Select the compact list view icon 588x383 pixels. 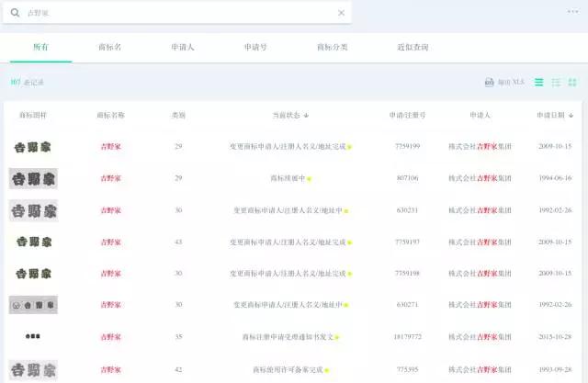point(539,82)
